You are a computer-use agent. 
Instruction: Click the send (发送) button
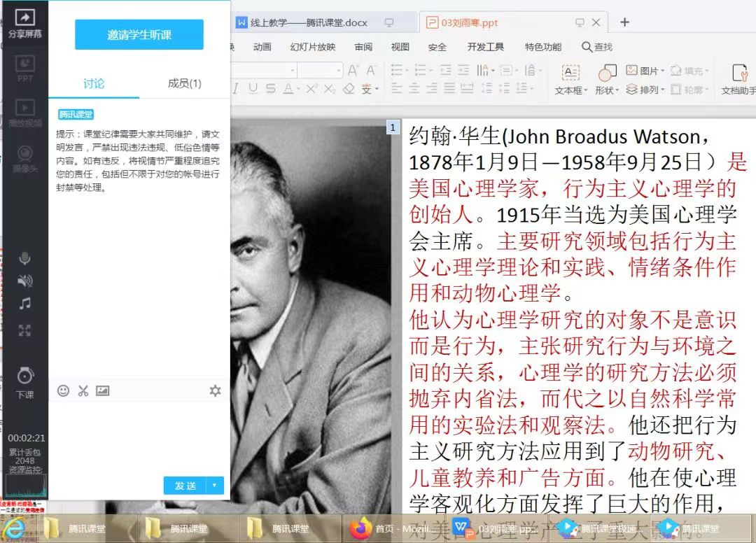pyautogui.click(x=185, y=486)
